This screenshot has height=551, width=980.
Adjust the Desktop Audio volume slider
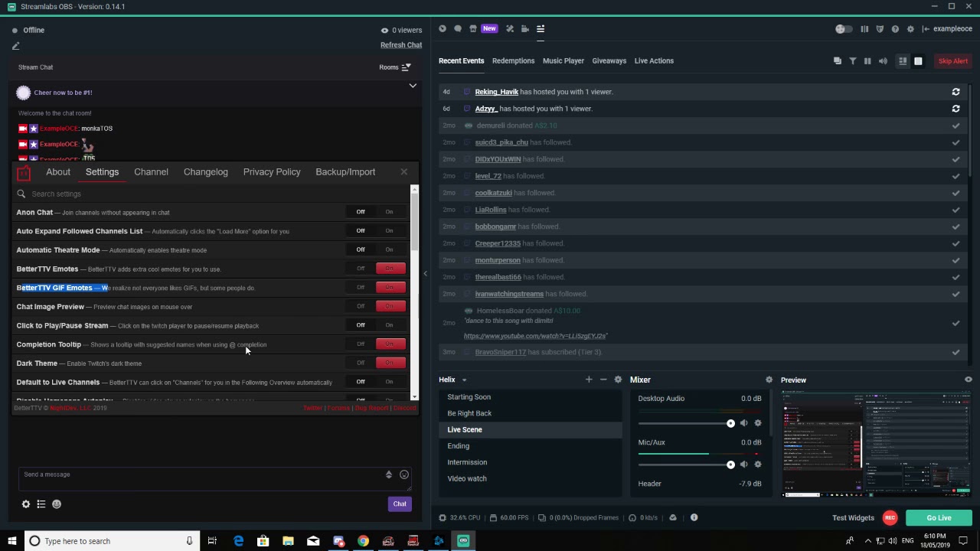click(x=686, y=423)
